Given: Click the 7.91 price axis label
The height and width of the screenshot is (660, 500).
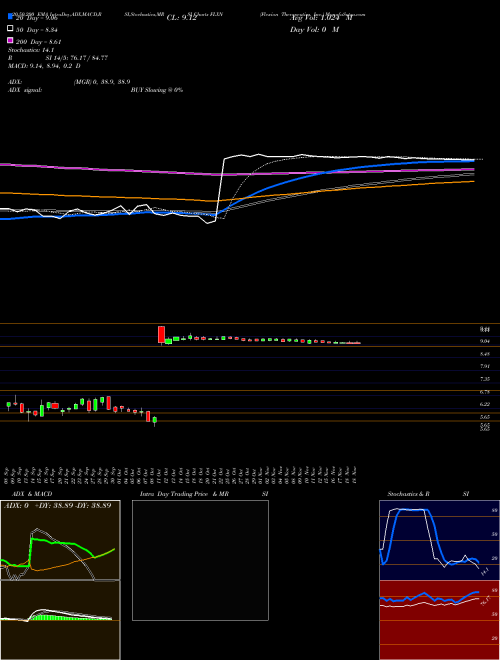Looking at the screenshot, I should (x=485, y=366).
